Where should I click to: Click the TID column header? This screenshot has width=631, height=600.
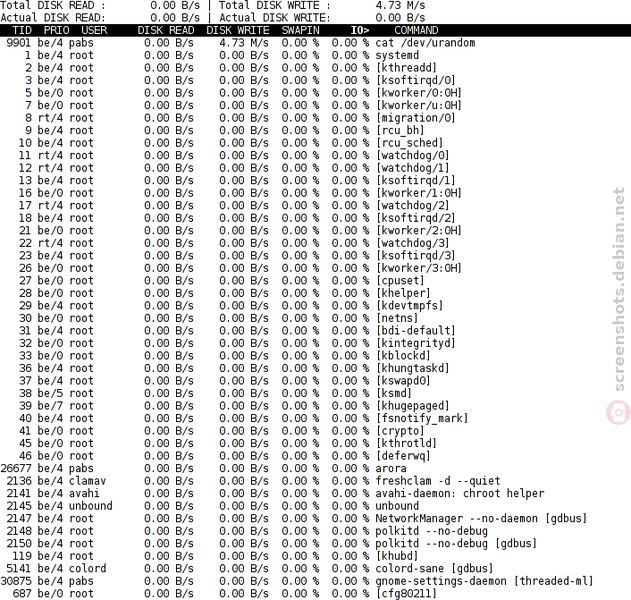tap(22, 31)
